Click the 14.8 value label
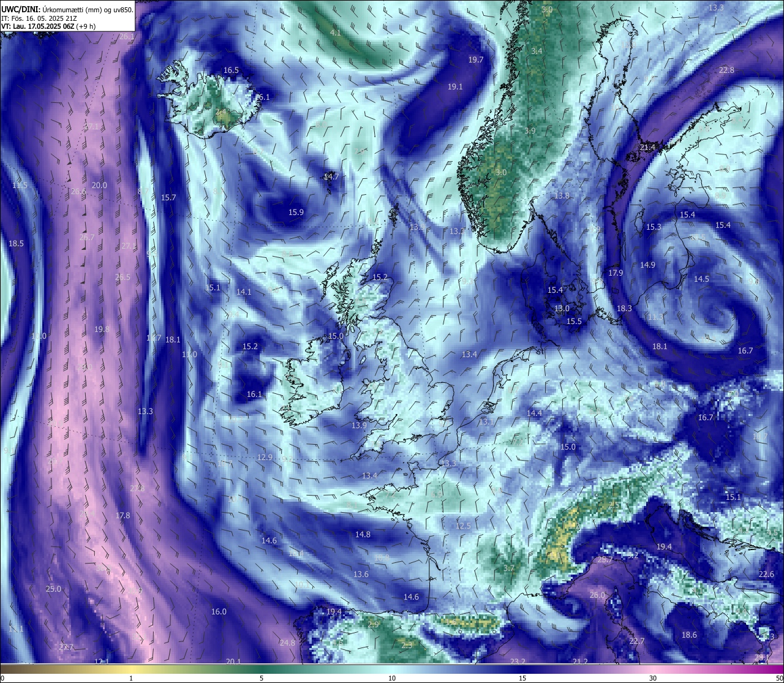 [363, 535]
